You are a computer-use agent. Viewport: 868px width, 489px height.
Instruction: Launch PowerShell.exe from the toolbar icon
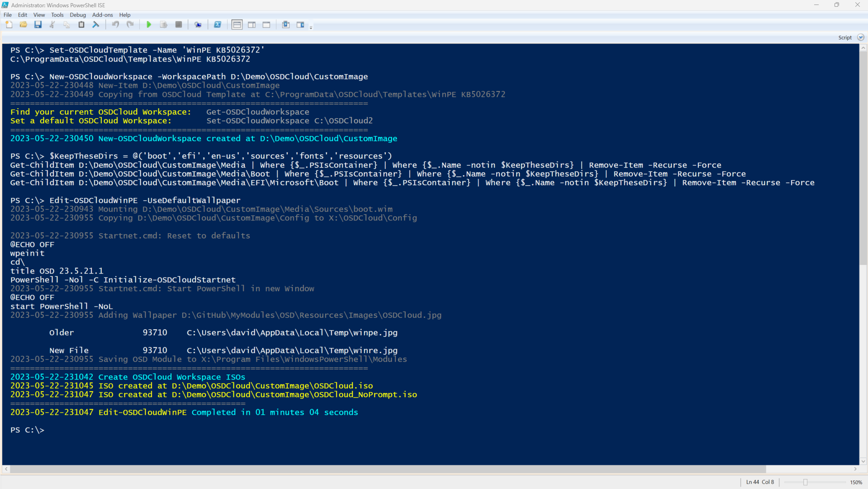click(x=218, y=25)
